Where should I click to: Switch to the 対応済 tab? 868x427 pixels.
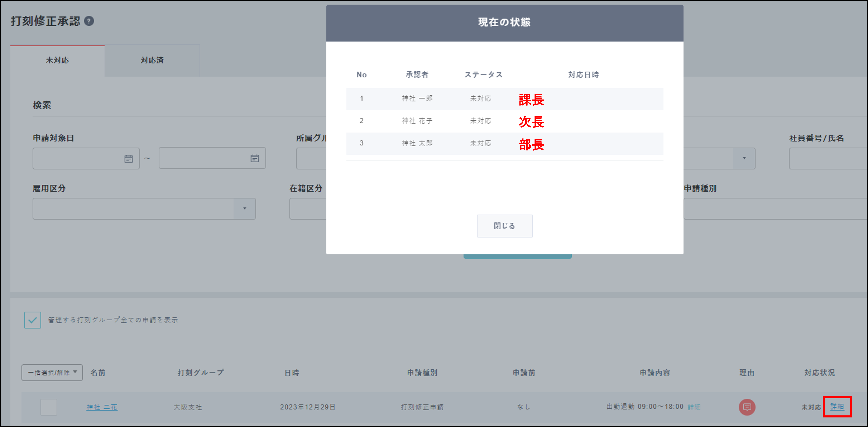[152, 60]
